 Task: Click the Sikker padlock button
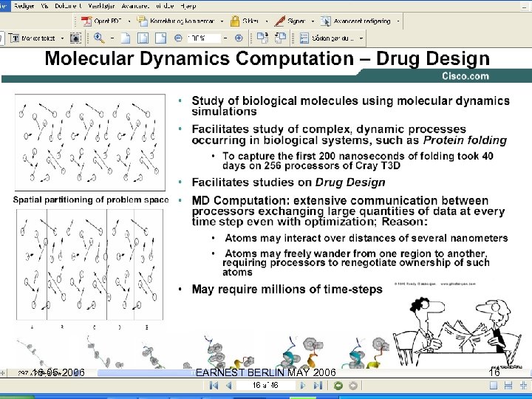[245, 21]
